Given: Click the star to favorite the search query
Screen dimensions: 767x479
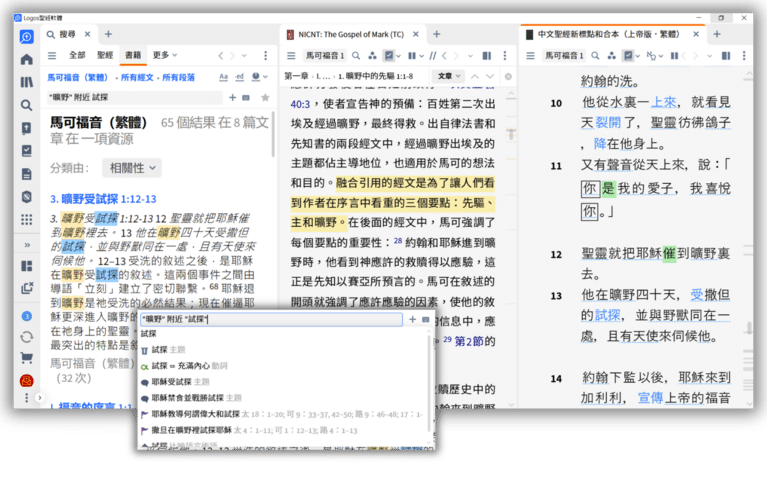Looking at the screenshot, I should coord(265,97).
